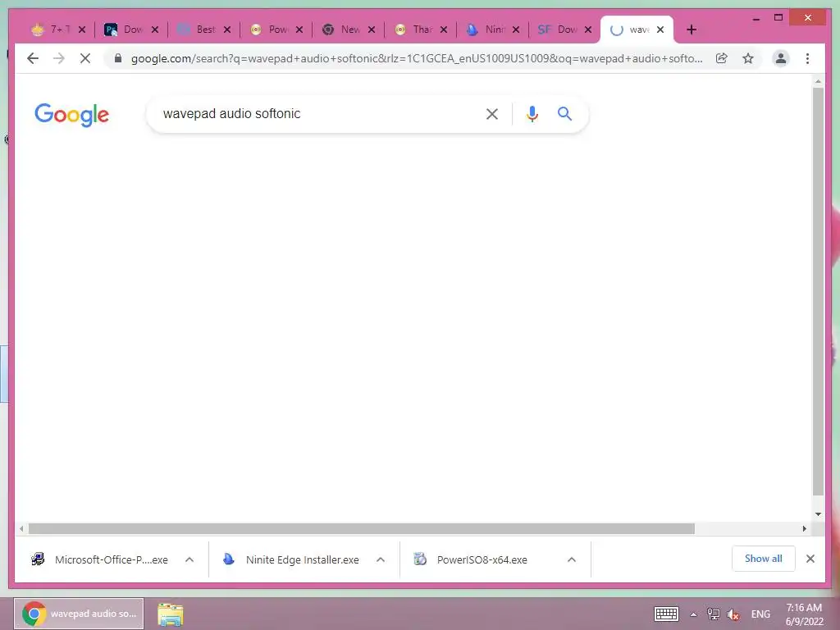This screenshot has width=840, height=630.
Task: Click the horizontal scrollbar thumb
Action: tap(362, 529)
